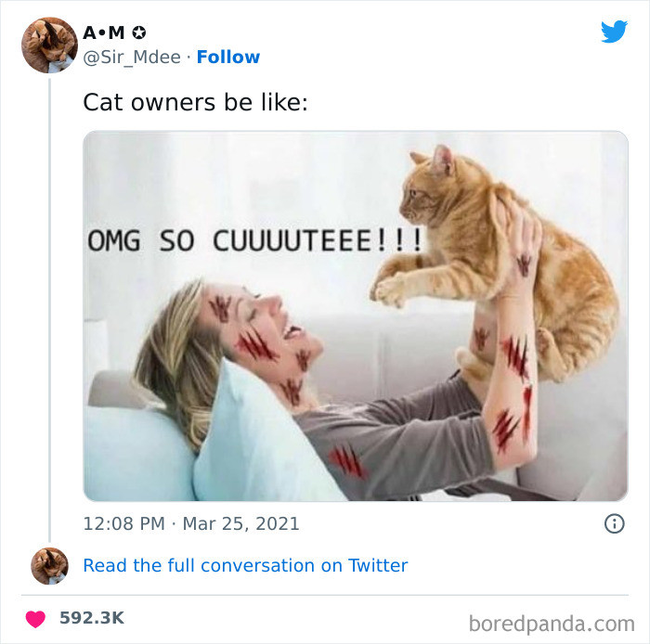Viewport: 650px width, 644px height.
Task: Click the Mar 25, 2021 date
Action: coord(240,523)
